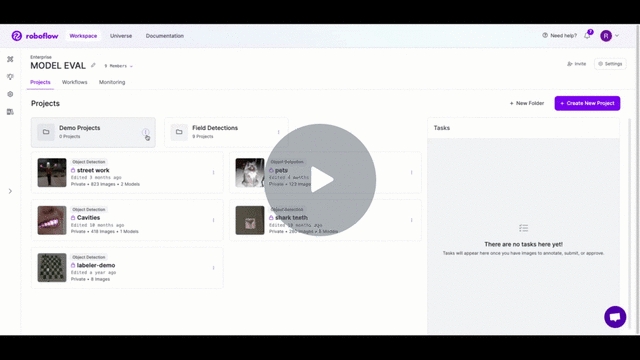
Task: Click the first left sidebar icon
Action: [10, 59]
